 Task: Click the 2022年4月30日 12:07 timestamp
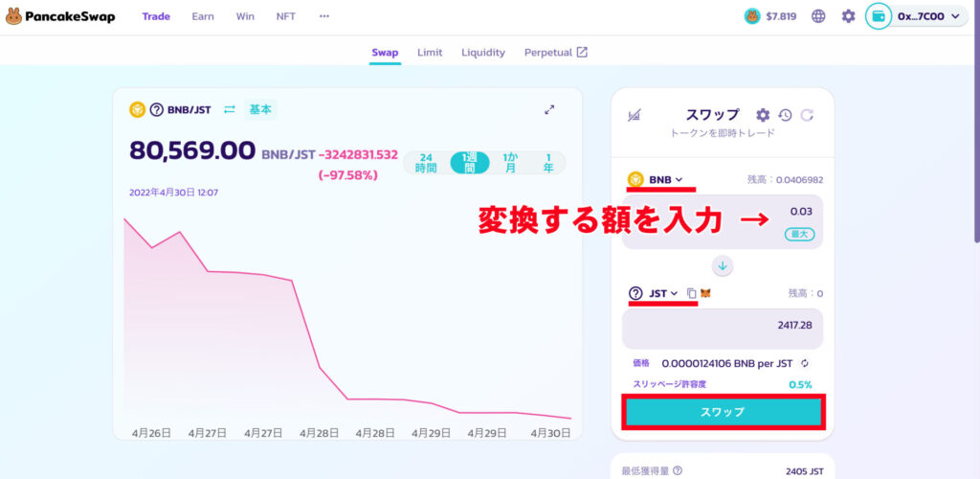tap(174, 193)
